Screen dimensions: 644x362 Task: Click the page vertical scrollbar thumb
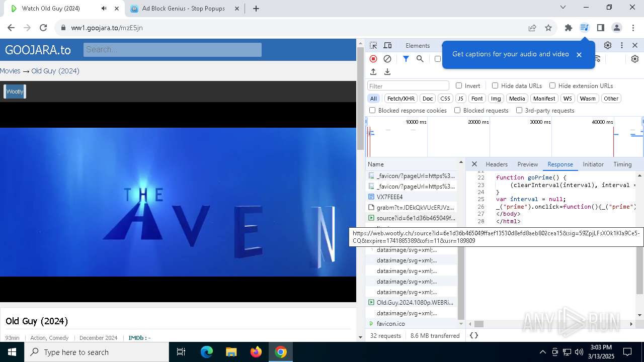click(360, 98)
